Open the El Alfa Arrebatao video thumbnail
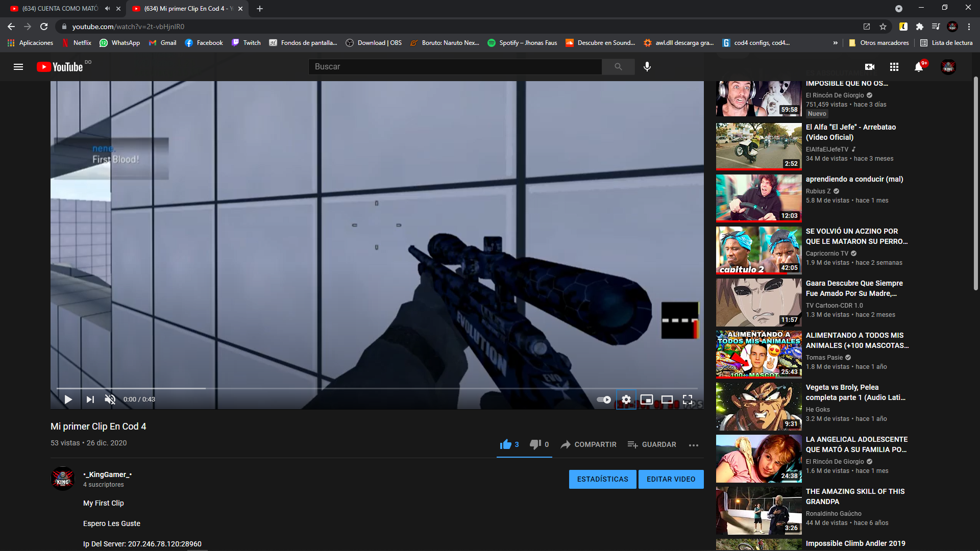The height and width of the screenshot is (551, 980). point(758,146)
